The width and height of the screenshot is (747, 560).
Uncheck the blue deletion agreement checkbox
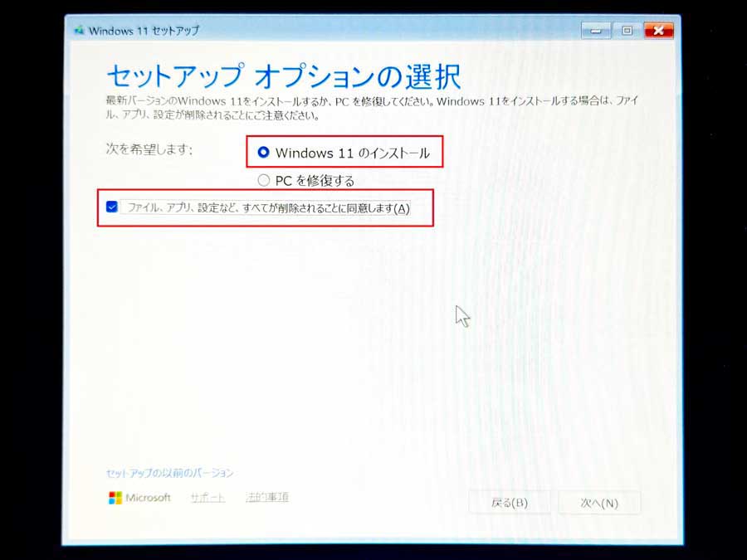[112, 208]
